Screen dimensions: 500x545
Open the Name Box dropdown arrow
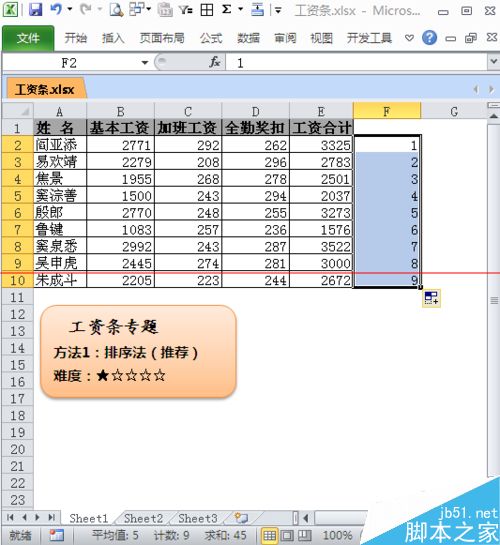[x=145, y=63]
